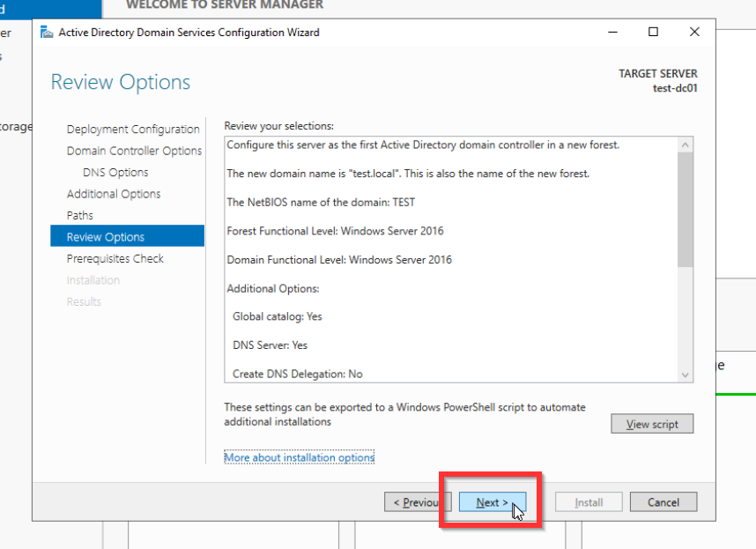This screenshot has width=756, height=549.
Task: Click the Next button
Action: tap(493, 502)
